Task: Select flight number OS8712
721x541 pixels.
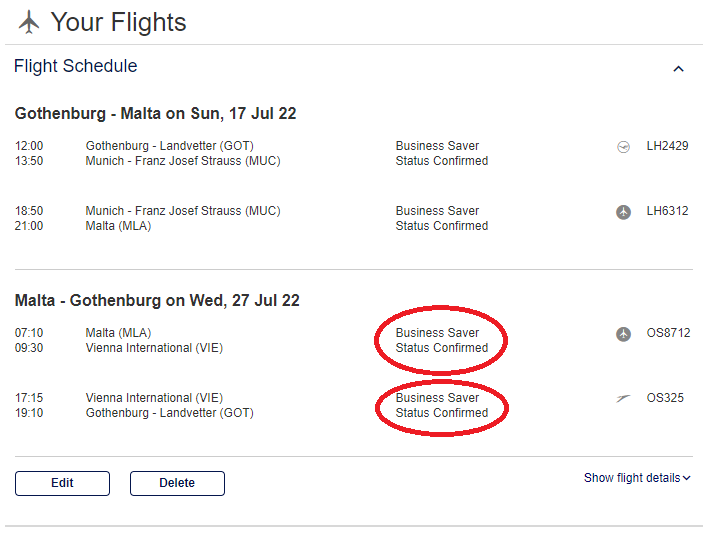Action: pyautogui.click(x=668, y=333)
